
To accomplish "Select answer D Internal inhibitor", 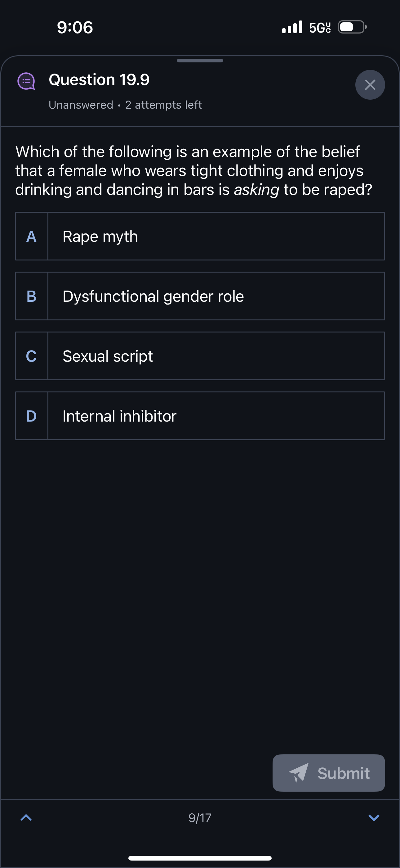I will point(216,416).
